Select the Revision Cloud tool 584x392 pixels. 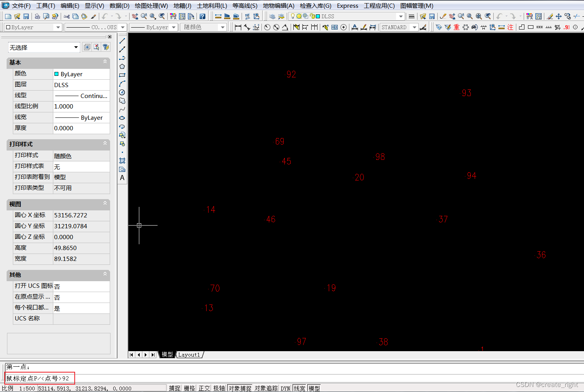point(122,101)
